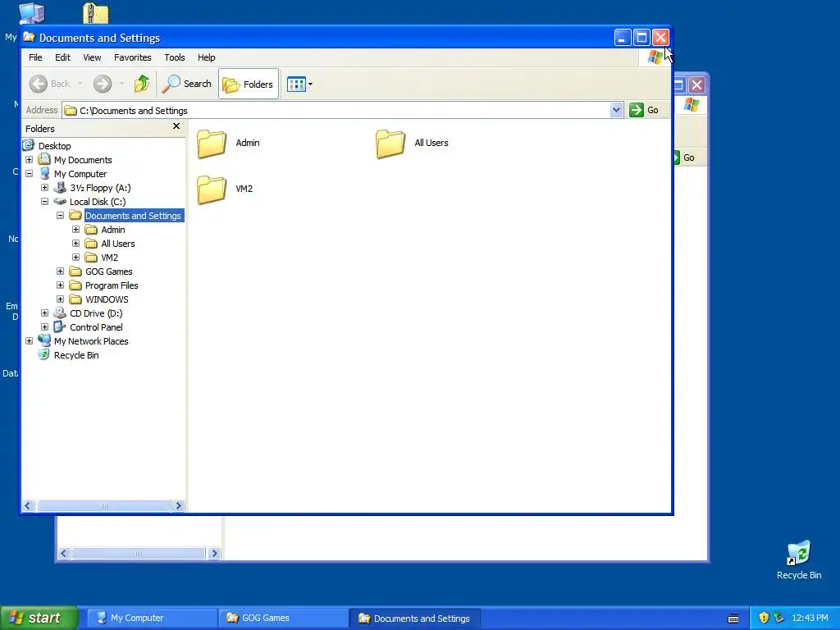Select Desktop in the folder tree

[x=54, y=146]
